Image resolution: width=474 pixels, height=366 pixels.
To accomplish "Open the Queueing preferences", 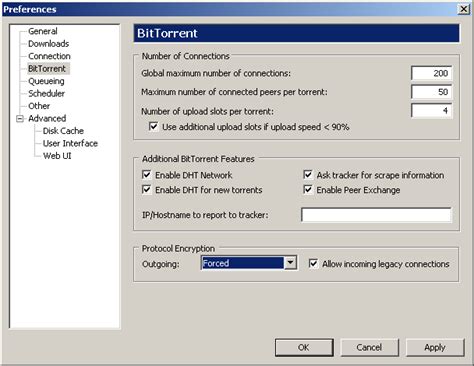I will (46, 81).
